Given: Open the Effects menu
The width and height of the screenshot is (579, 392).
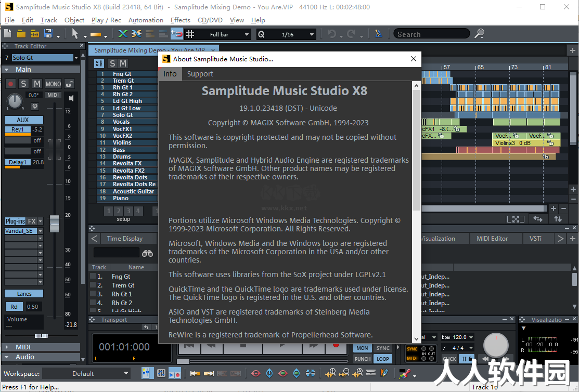Looking at the screenshot, I should 180,20.
